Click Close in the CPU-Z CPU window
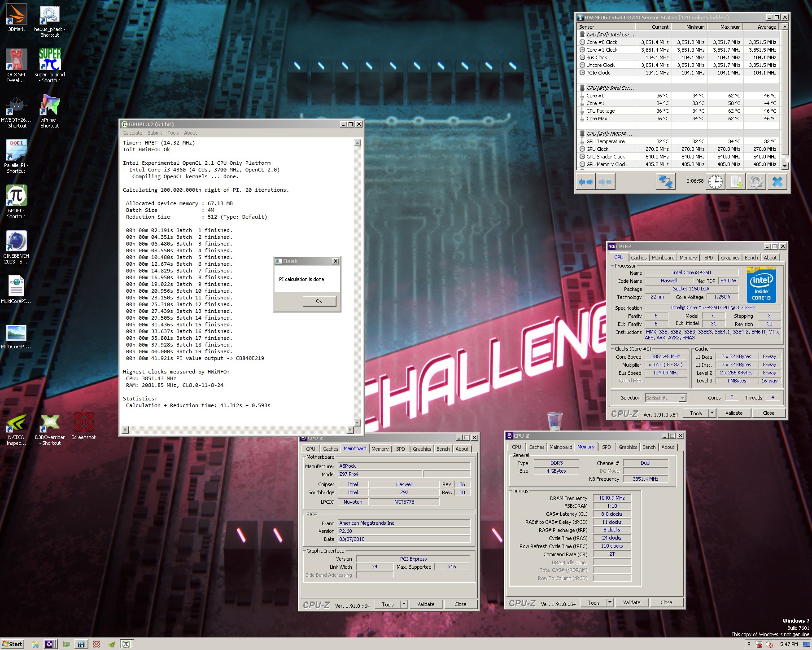This screenshot has width=812, height=650. pos(768,413)
